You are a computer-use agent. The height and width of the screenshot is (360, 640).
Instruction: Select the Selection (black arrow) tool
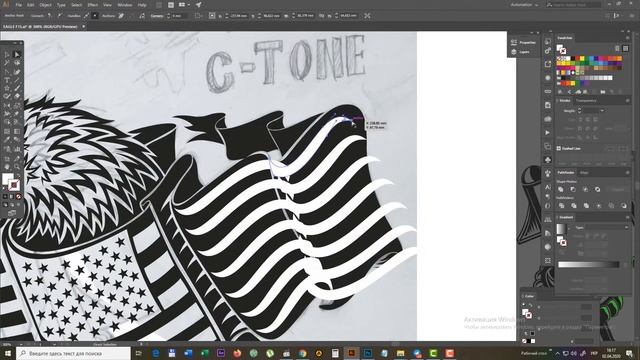7,54
